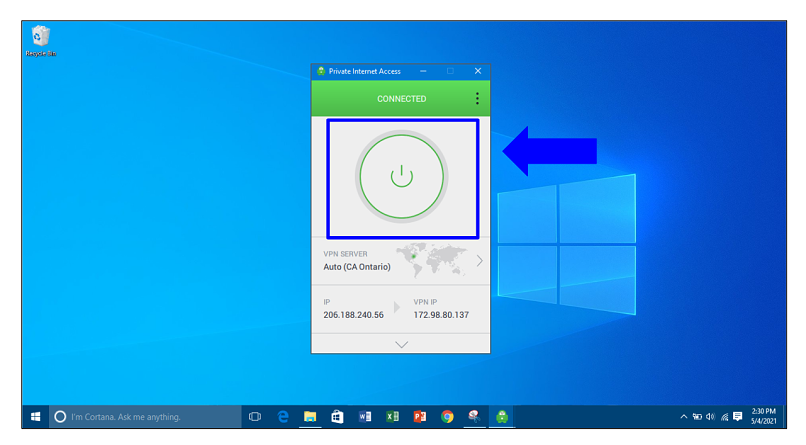Click the battery tray icon
This screenshot has width=806, height=445.
tap(697, 417)
